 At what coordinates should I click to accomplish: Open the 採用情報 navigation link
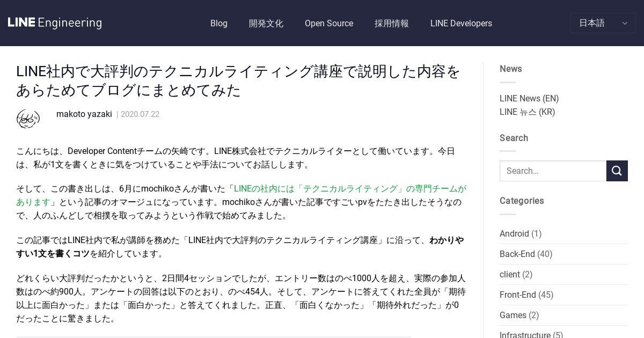point(392,23)
